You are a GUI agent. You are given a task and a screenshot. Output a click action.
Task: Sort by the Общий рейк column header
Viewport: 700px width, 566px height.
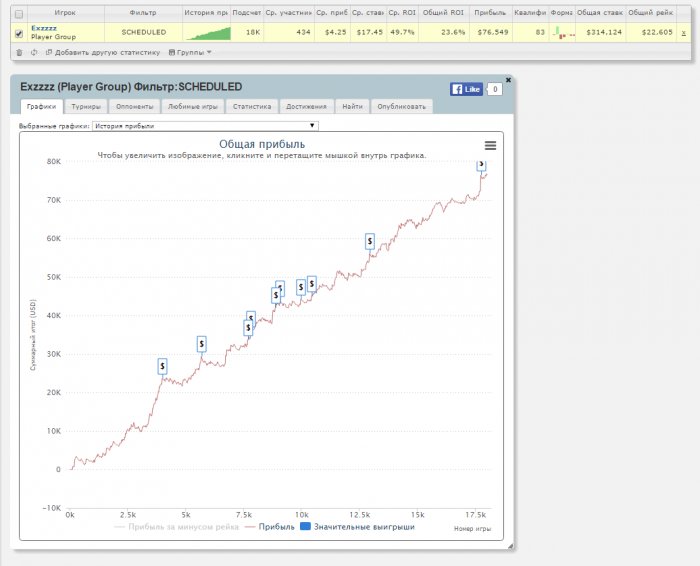pyautogui.click(x=650, y=13)
